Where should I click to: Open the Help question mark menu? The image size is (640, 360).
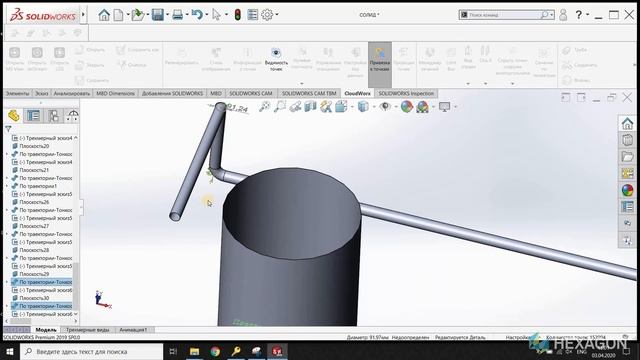(x=578, y=15)
